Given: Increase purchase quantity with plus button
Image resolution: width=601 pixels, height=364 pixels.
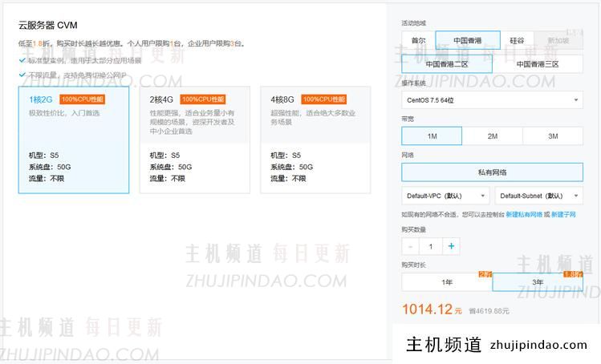Looking at the screenshot, I should coord(452,247).
